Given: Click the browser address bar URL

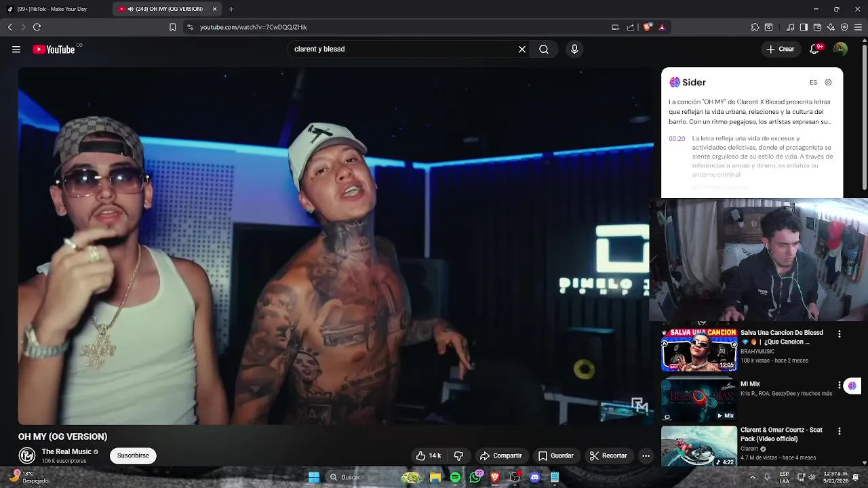Looking at the screenshot, I should [x=254, y=27].
